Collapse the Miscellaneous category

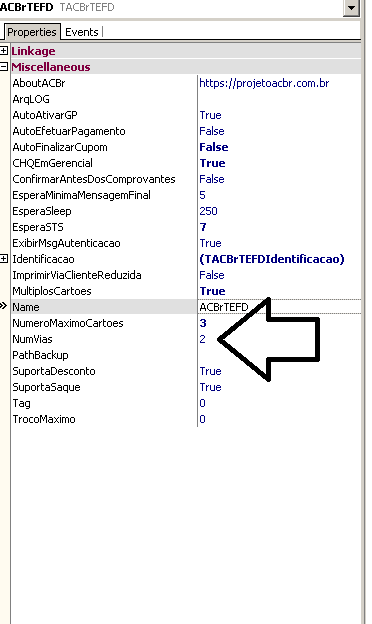pos(4,66)
